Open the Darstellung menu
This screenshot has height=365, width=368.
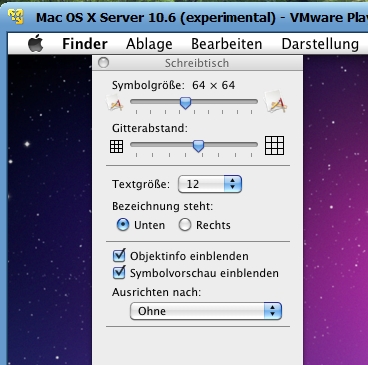click(320, 44)
